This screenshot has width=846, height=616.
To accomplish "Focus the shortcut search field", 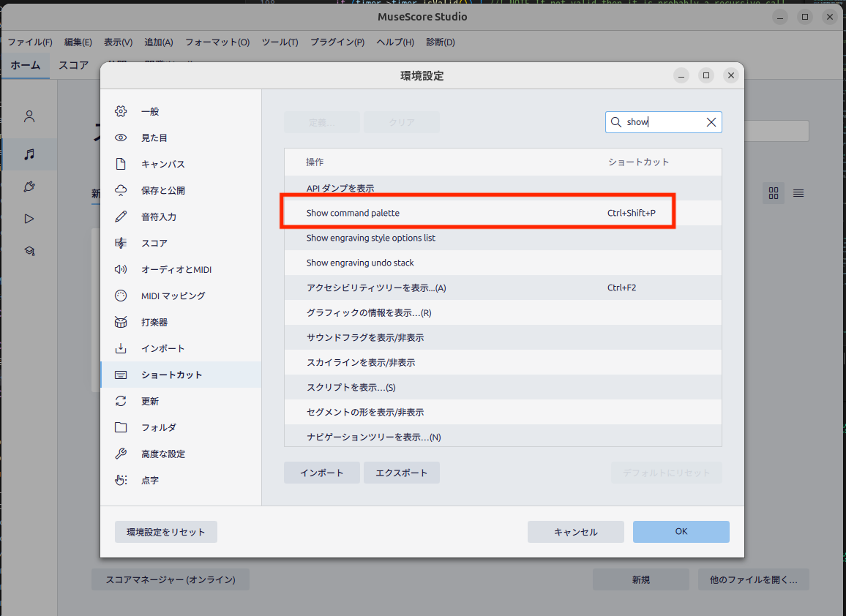I will [x=664, y=122].
